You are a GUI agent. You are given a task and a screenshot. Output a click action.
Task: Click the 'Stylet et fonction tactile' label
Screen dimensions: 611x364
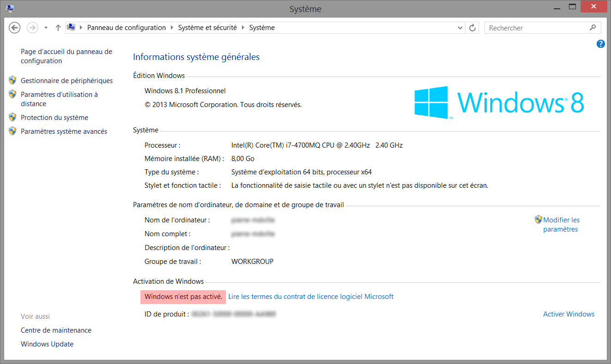pos(182,185)
